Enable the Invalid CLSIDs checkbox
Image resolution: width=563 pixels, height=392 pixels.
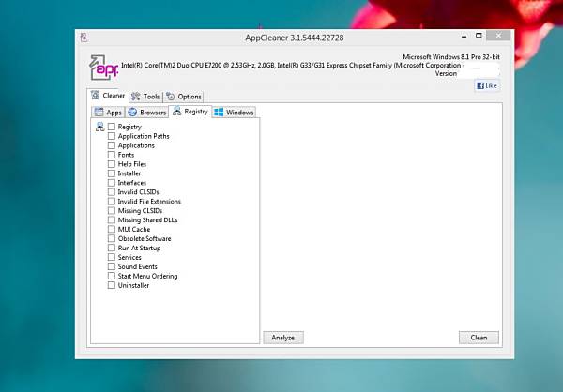112,191
